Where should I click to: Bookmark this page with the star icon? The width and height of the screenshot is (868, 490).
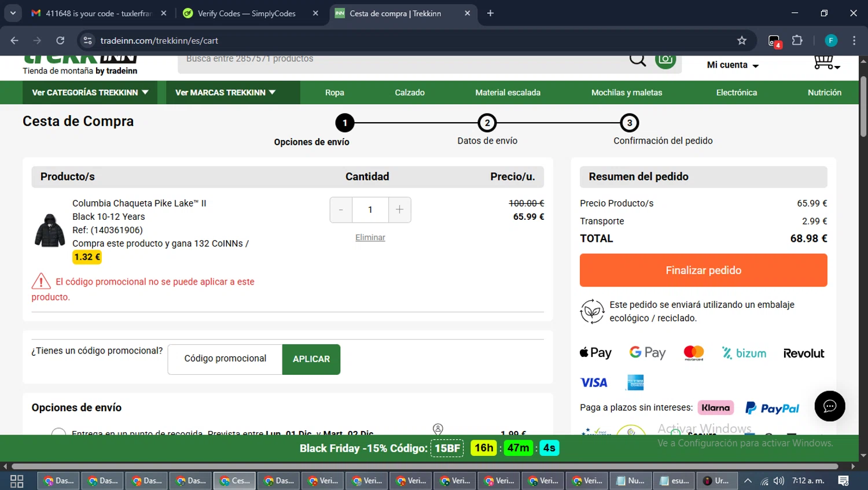[742, 40]
